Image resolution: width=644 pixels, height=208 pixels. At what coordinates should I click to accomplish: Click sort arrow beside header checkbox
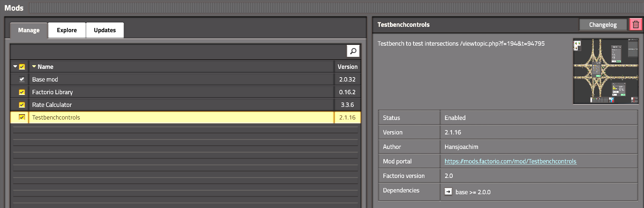[15, 67]
